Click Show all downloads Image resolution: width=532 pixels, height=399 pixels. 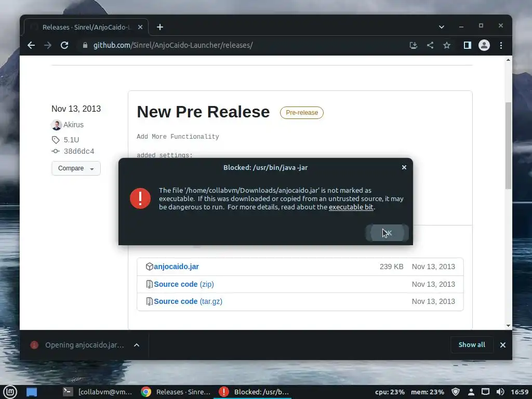(x=472, y=345)
